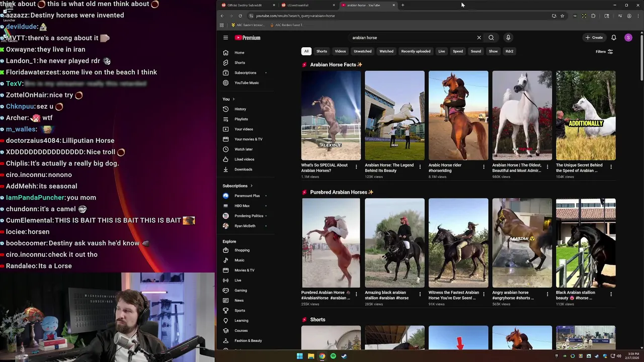Bookmark page with the star icon

pos(562,16)
